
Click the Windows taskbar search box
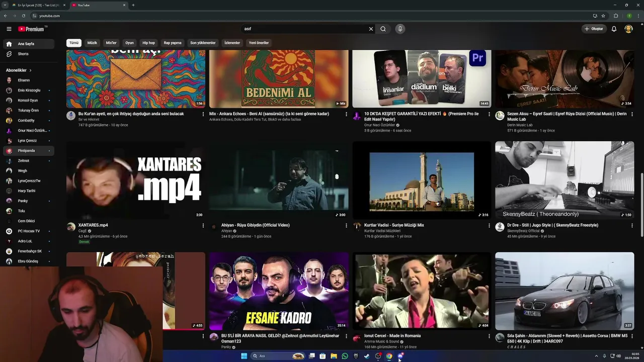pos(278,356)
